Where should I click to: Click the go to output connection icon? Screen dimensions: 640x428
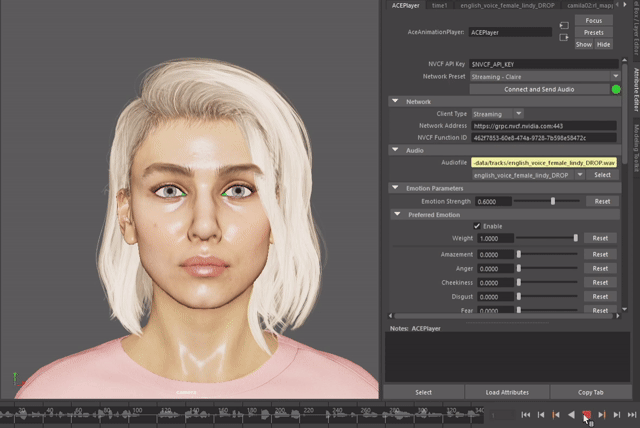click(564, 38)
